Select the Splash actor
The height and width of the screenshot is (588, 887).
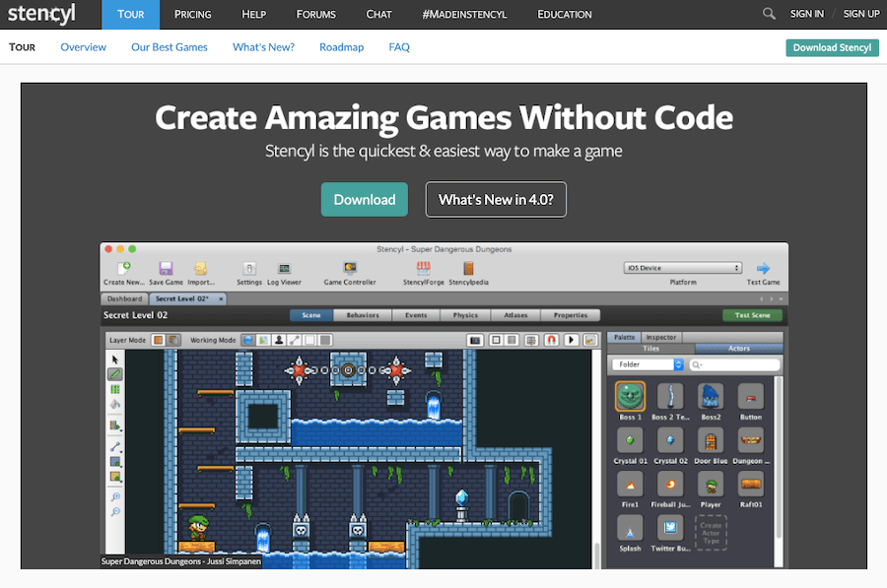(630, 528)
